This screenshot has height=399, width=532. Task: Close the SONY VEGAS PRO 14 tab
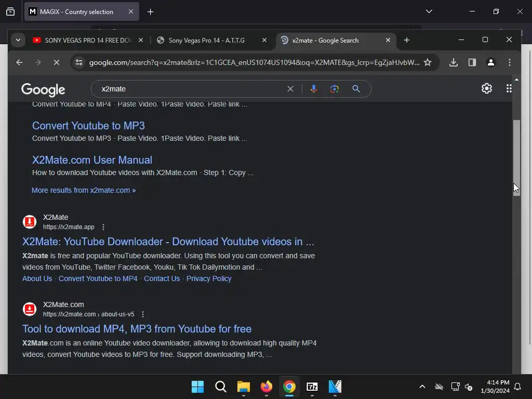click(140, 40)
